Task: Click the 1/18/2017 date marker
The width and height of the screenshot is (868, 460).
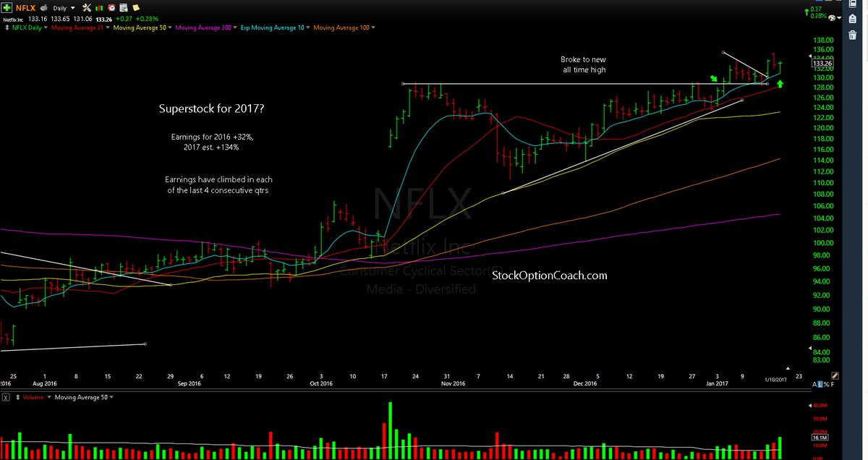Action: [777, 380]
